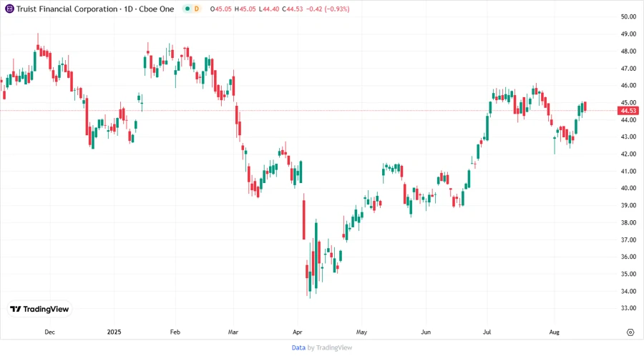This screenshot has height=356, width=644.
Task: Click the 34.00 price axis label
Action: [x=628, y=291]
